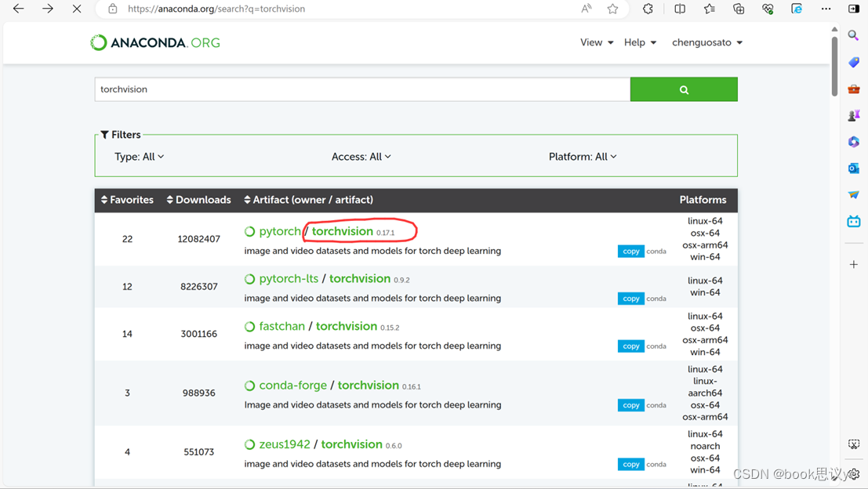Open the fastchan owner link
This screenshot has height=489, width=868.
[281, 326]
